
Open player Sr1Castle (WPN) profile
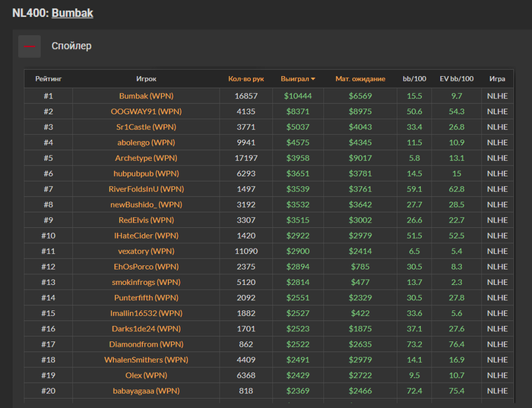pyautogui.click(x=146, y=127)
